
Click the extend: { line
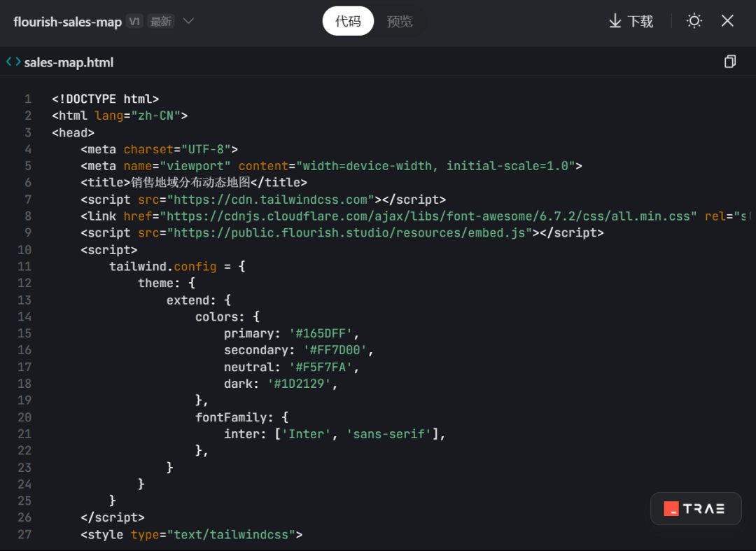[199, 300]
